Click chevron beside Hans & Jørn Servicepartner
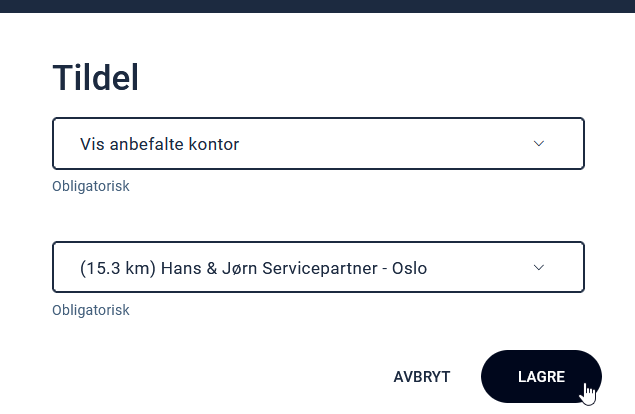 539,267
